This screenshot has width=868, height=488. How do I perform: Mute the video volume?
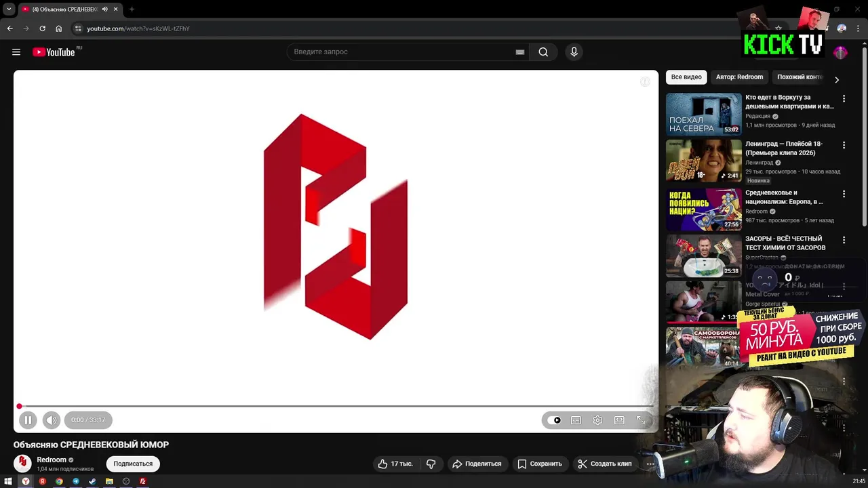(52, 420)
